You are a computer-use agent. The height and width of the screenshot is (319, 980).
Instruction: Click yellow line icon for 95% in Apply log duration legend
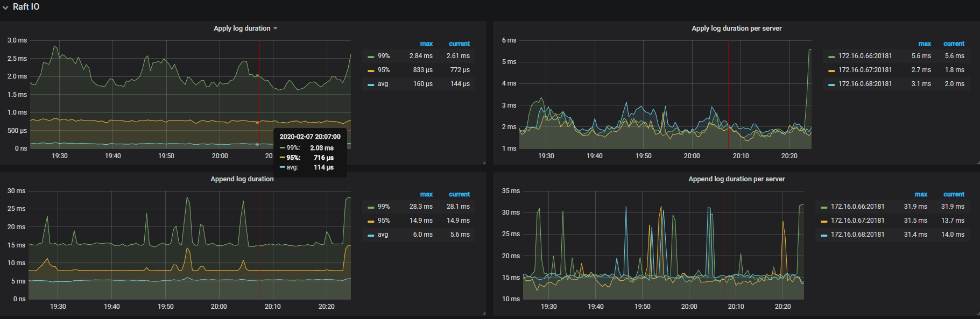[371, 70]
